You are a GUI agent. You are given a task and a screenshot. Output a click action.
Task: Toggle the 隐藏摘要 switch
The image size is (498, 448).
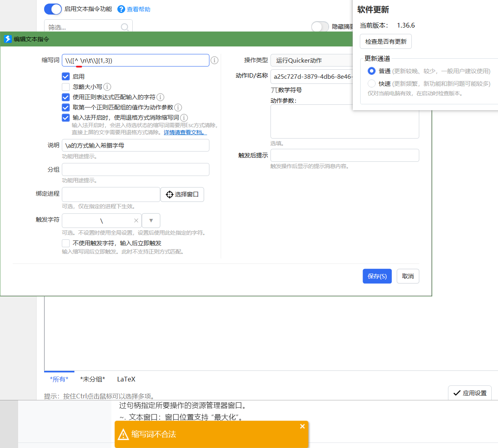click(x=320, y=26)
